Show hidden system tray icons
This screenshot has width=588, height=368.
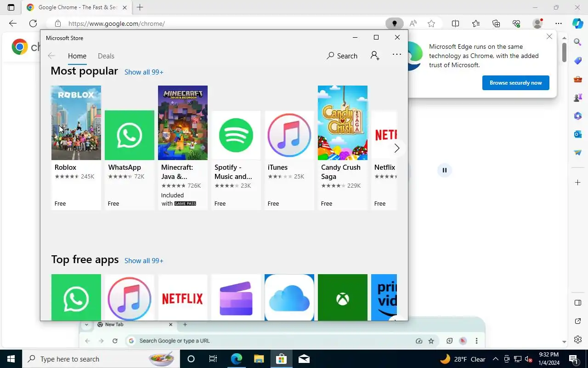(x=495, y=359)
